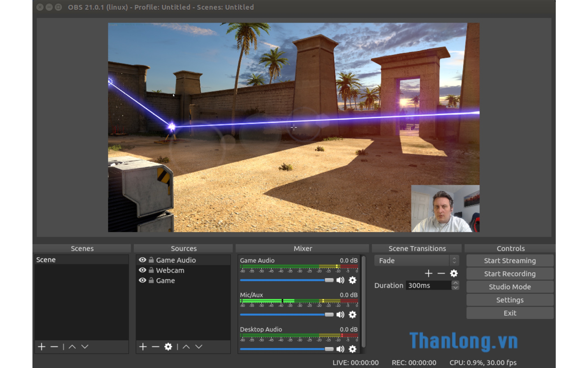Move selected source down in list
588x368 pixels.
coord(199,347)
